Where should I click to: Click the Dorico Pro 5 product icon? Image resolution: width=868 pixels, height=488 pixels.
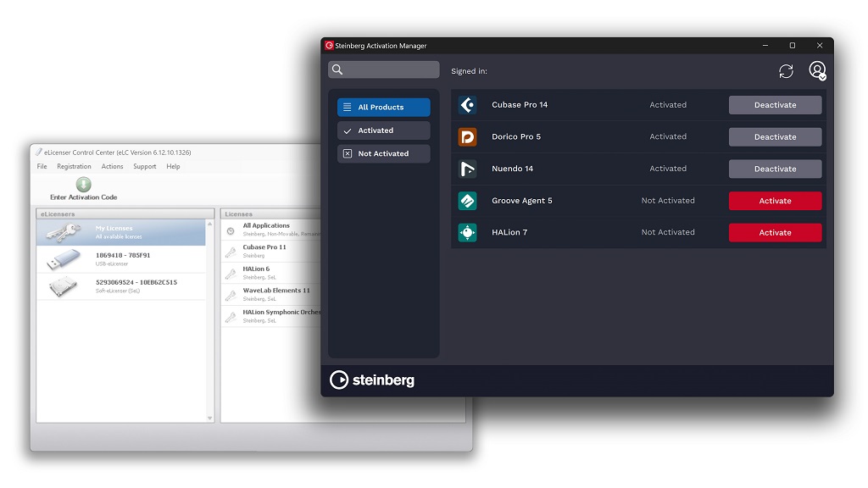coord(467,136)
